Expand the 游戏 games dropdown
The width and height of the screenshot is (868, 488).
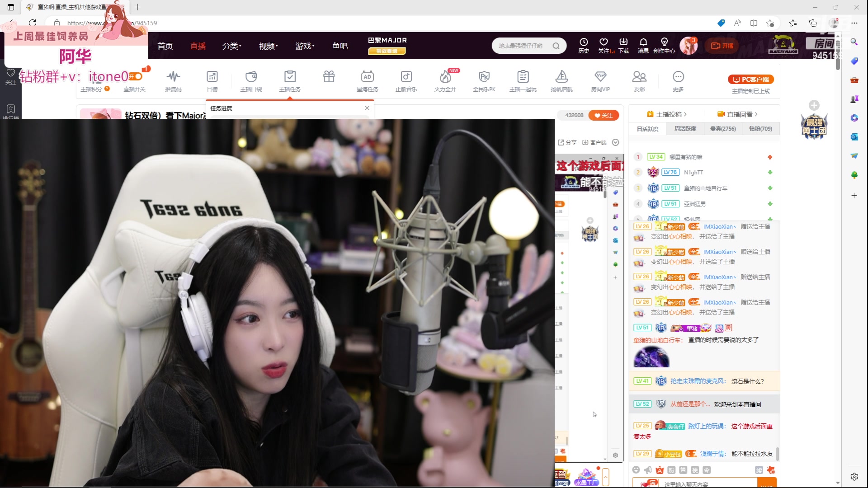tap(305, 46)
